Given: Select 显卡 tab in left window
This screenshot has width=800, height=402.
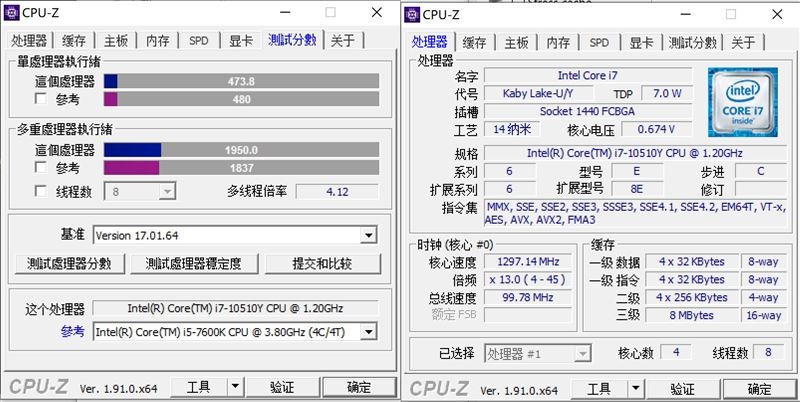Looking at the screenshot, I should click(x=241, y=40).
